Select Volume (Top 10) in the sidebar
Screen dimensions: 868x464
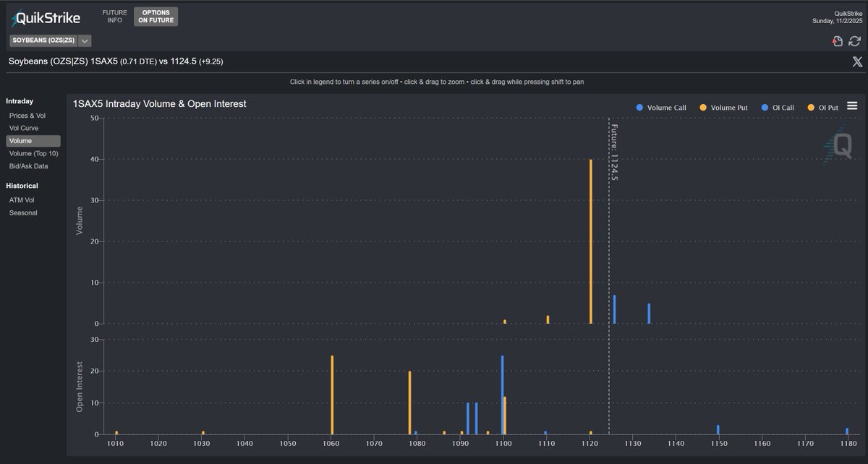coord(33,153)
